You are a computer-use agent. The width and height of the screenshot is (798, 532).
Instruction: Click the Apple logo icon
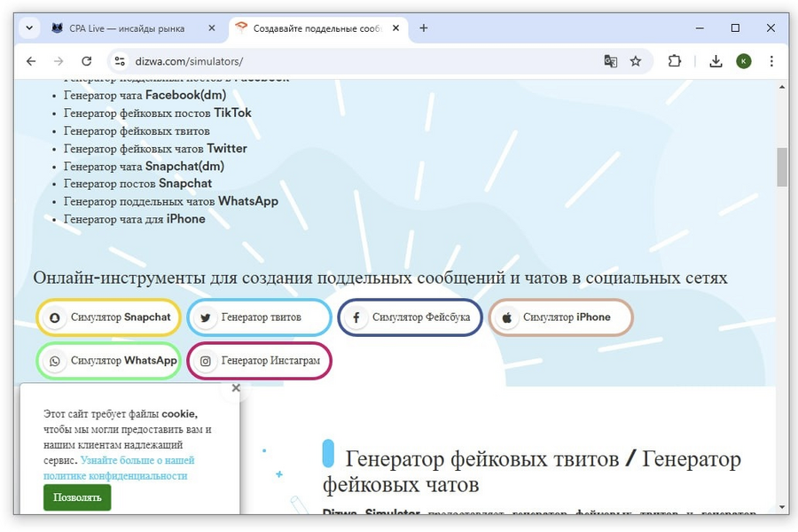point(507,317)
